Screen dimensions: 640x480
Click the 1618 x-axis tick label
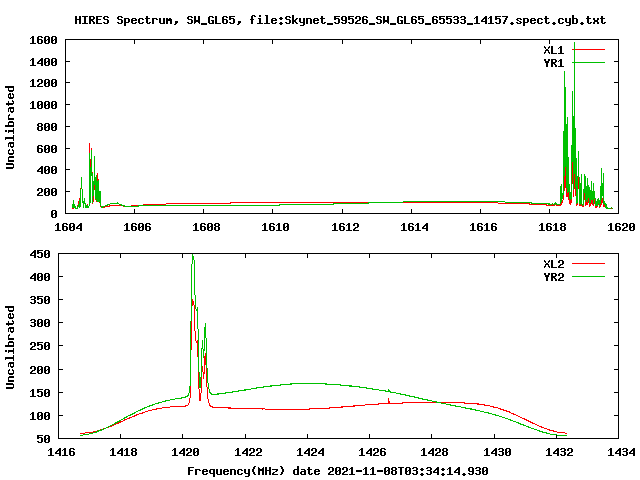(x=552, y=227)
